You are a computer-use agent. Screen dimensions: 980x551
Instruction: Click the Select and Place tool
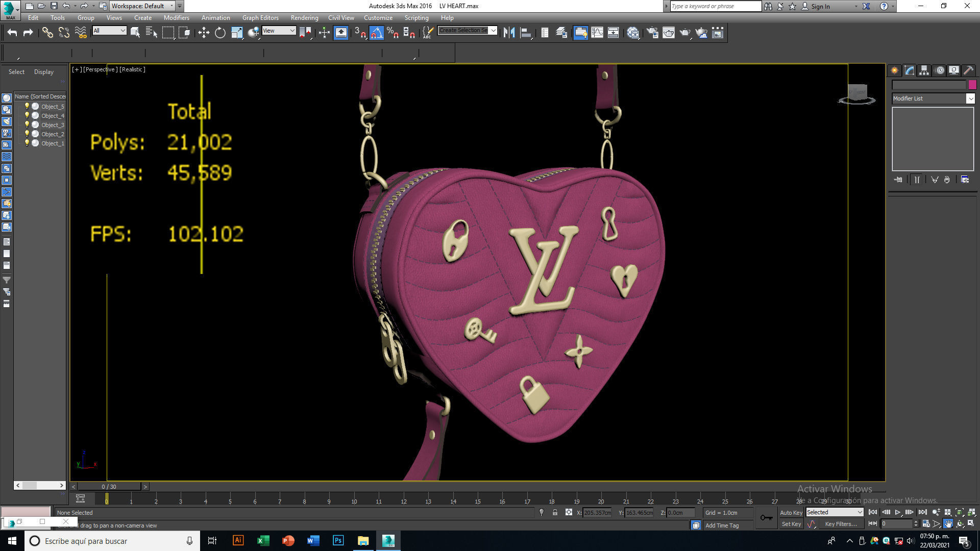click(x=253, y=33)
